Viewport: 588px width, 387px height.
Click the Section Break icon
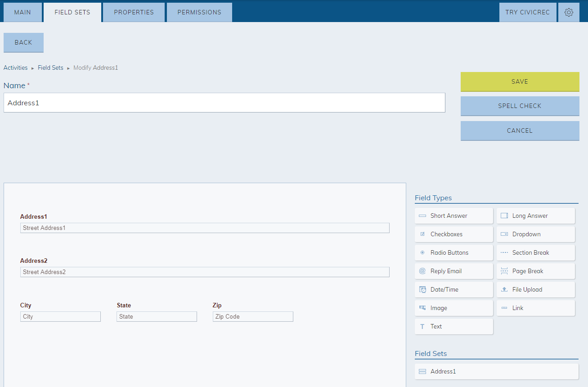504,253
